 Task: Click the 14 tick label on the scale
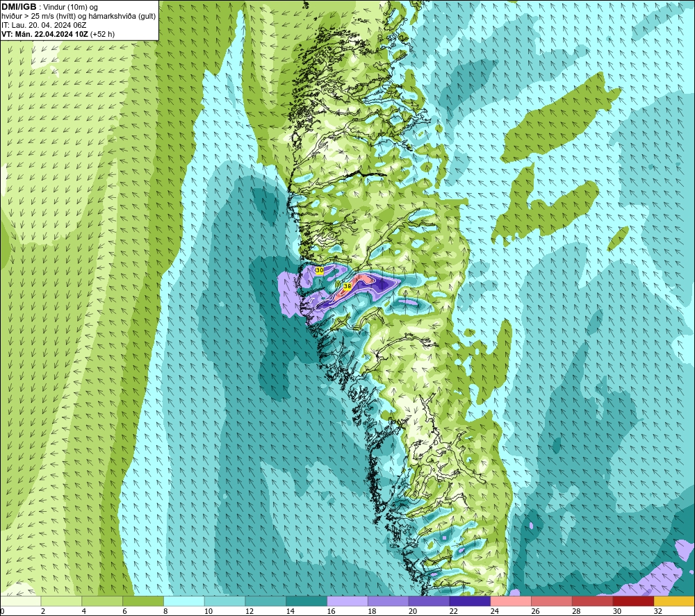pos(290,612)
